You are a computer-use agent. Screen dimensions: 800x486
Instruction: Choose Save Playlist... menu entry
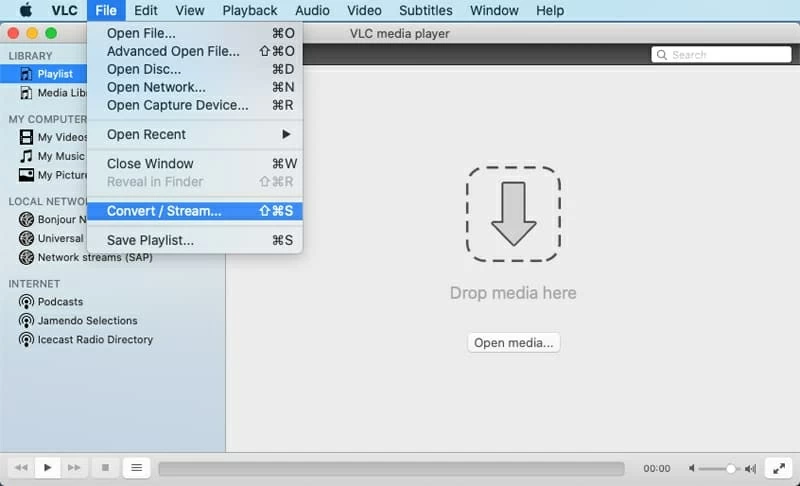[x=195, y=240]
